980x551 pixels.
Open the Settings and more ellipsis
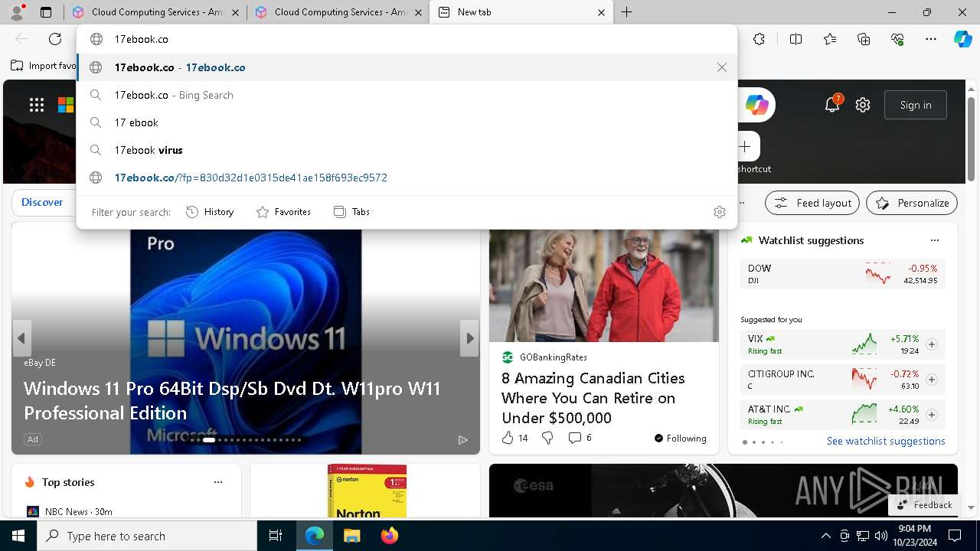[x=931, y=39]
